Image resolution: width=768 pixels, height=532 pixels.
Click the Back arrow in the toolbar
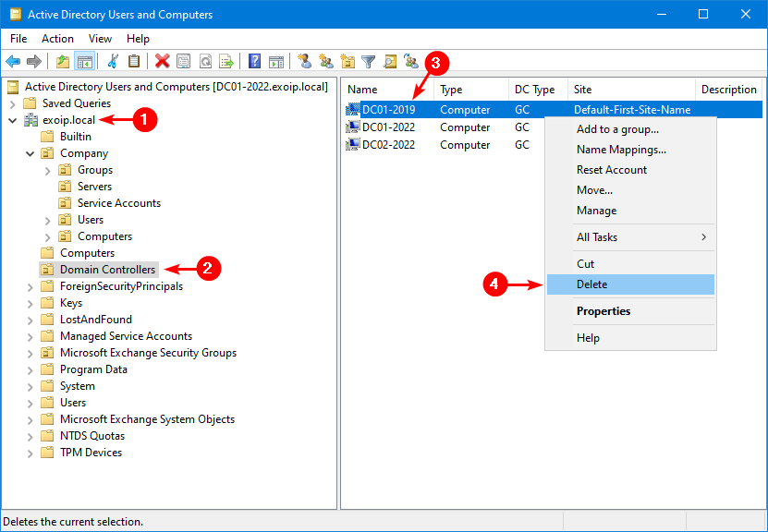[13, 62]
